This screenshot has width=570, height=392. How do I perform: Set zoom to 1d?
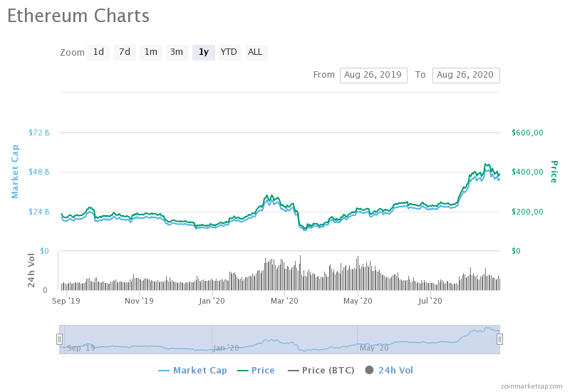pos(98,52)
